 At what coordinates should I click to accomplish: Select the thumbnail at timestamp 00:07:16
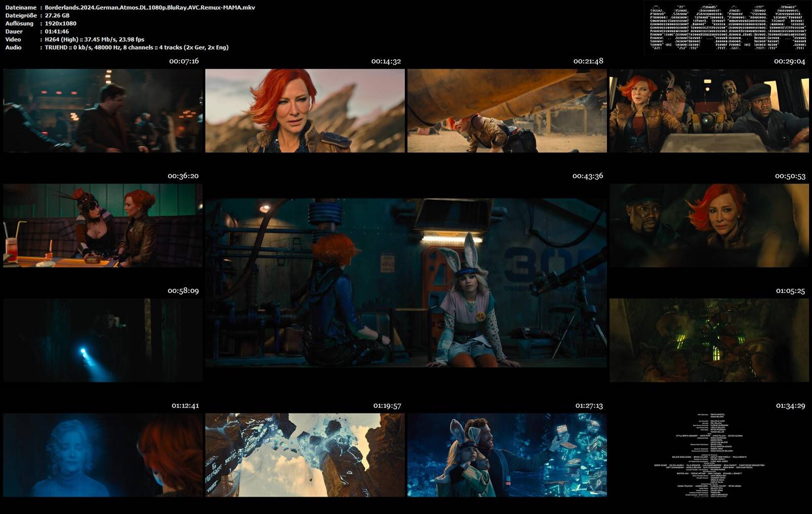coord(103,111)
